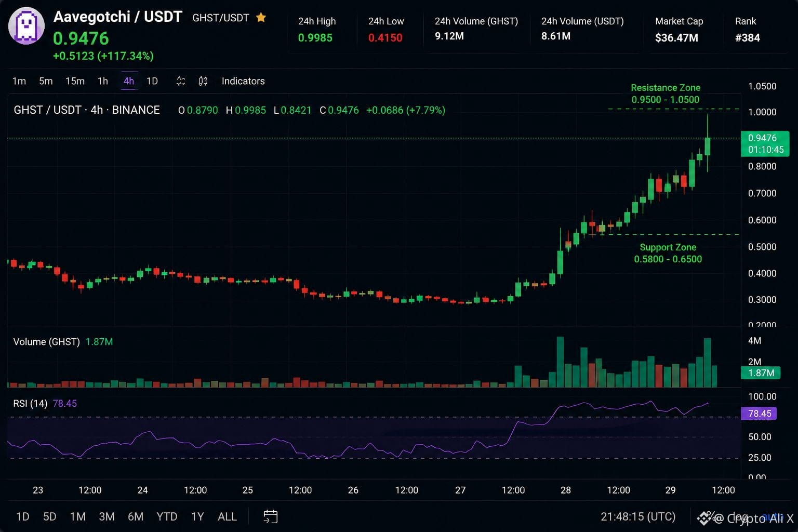Image resolution: width=798 pixels, height=532 pixels.
Task: Click the tallest volume bar near the 28th
Action: click(560, 362)
